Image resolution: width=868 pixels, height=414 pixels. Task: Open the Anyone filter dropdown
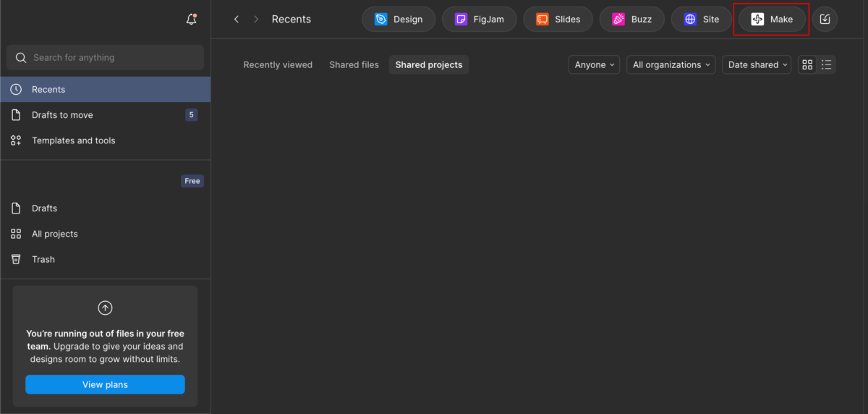click(595, 65)
